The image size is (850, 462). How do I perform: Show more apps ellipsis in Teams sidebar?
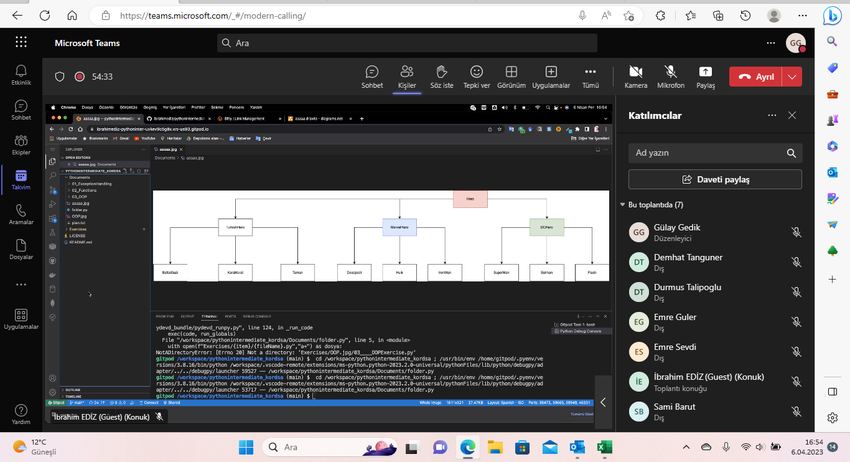pyautogui.click(x=21, y=284)
